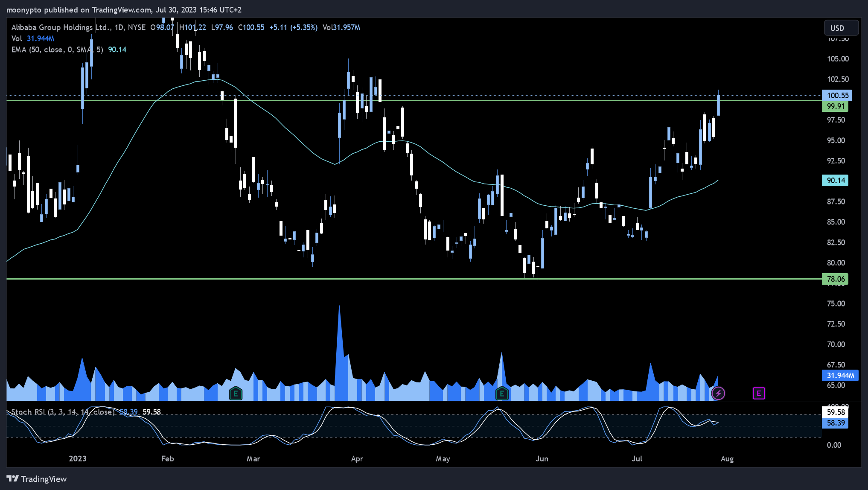868x490 pixels.
Task: Click the Jul label on the time axis
Action: coord(637,458)
